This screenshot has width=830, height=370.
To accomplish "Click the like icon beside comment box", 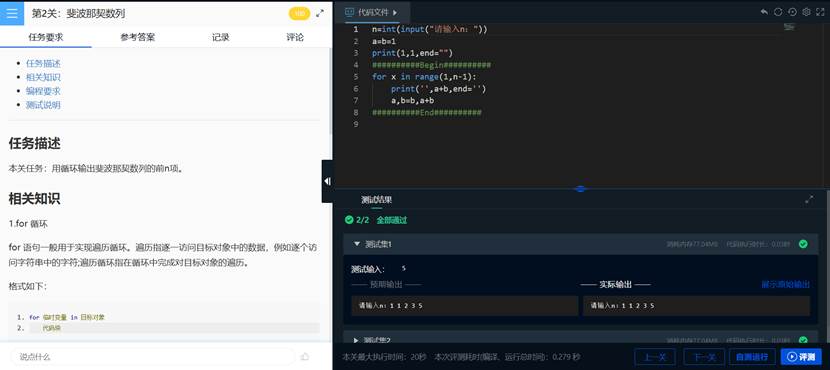I will pos(304,357).
